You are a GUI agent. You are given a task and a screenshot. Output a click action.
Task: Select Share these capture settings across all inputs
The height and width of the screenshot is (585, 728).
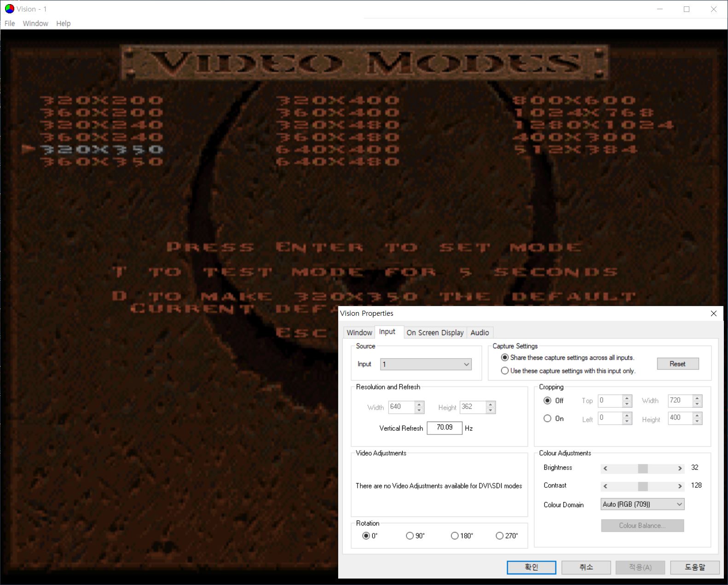click(x=505, y=358)
